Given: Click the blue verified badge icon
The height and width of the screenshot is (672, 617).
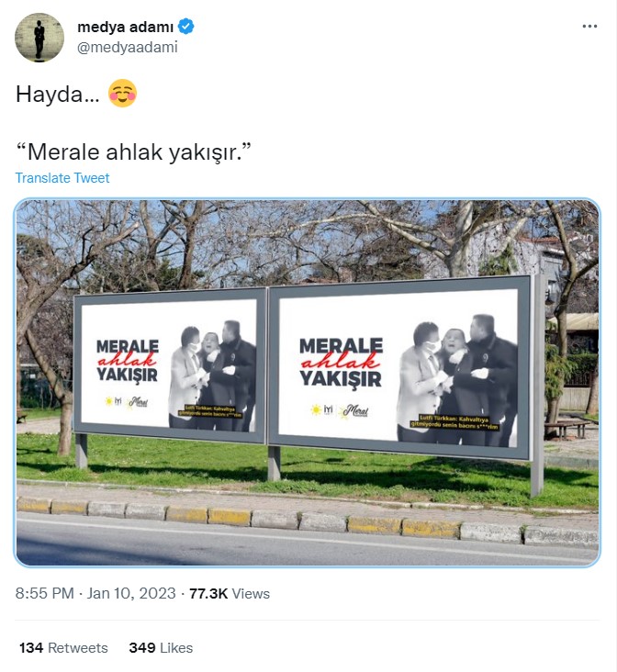Looking at the screenshot, I should coord(186,27).
